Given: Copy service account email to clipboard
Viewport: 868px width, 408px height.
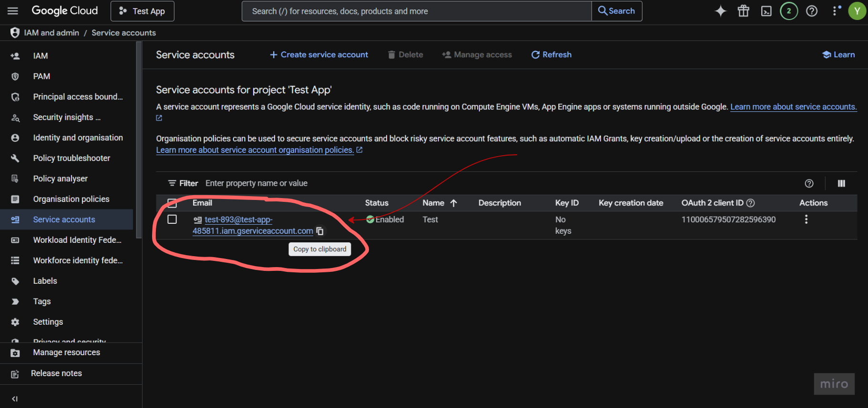Looking at the screenshot, I should 320,231.
